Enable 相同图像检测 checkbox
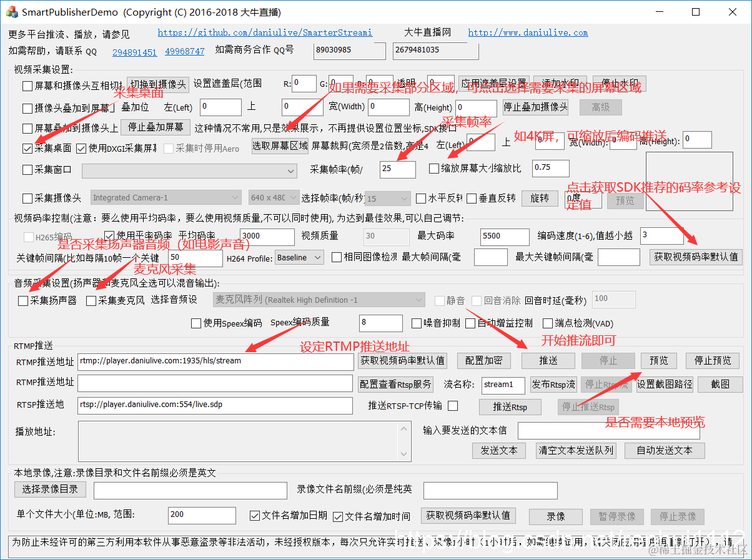The image size is (752, 560). pos(337,257)
